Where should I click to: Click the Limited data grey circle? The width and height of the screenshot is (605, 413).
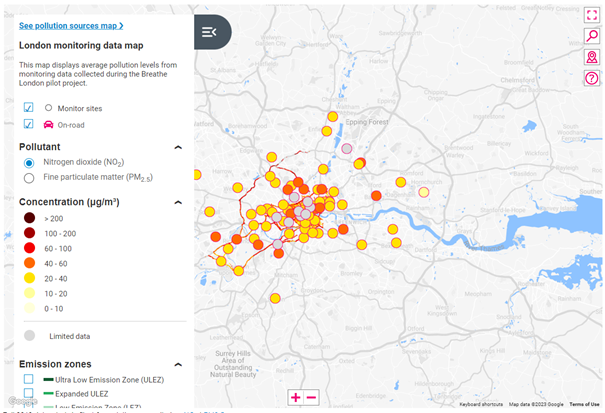point(29,335)
